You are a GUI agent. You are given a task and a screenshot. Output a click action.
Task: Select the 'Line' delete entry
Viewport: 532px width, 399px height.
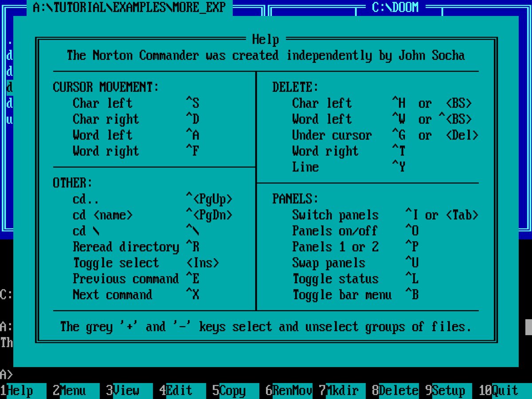point(305,167)
